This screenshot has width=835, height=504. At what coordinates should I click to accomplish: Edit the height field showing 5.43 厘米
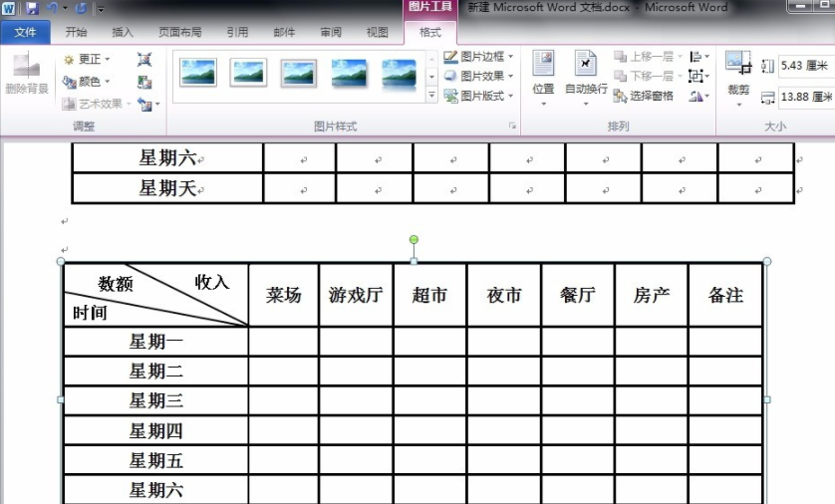(806, 66)
